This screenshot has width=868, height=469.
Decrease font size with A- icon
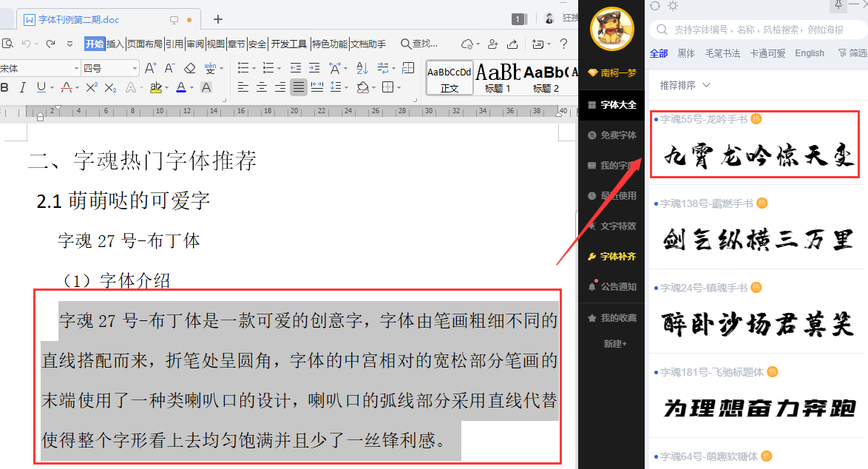pos(170,68)
